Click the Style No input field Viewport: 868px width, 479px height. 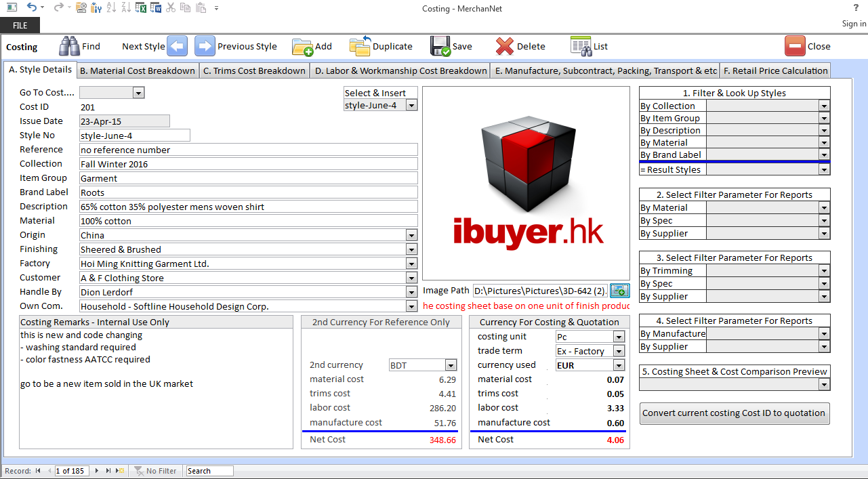click(135, 136)
